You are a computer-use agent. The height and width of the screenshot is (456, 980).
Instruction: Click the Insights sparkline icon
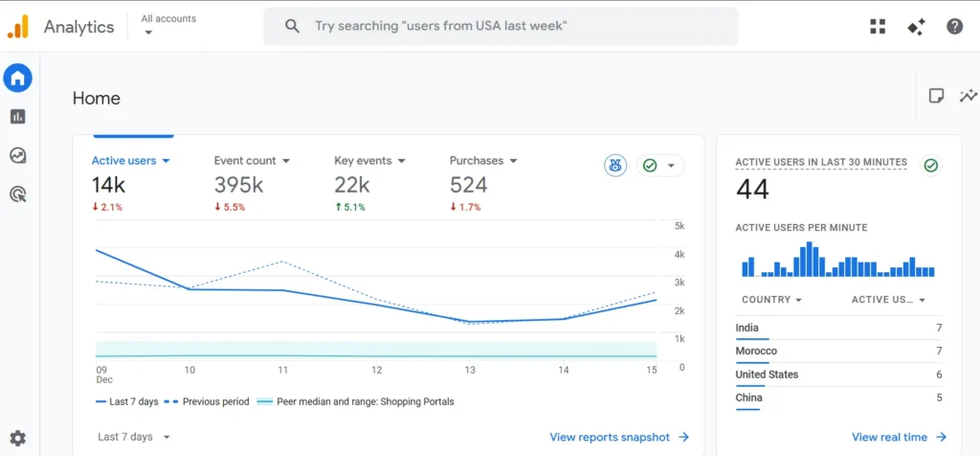(x=969, y=96)
